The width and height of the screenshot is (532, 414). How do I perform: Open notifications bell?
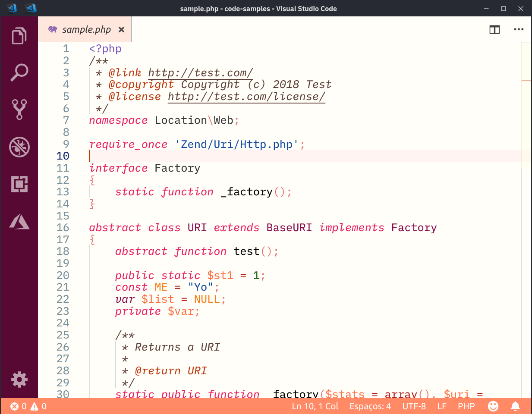point(515,406)
